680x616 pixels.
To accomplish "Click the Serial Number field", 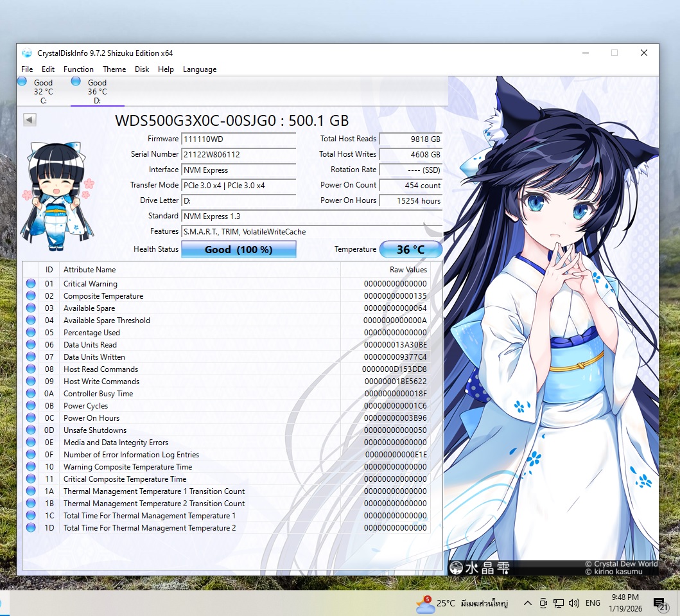I will 238,155.
